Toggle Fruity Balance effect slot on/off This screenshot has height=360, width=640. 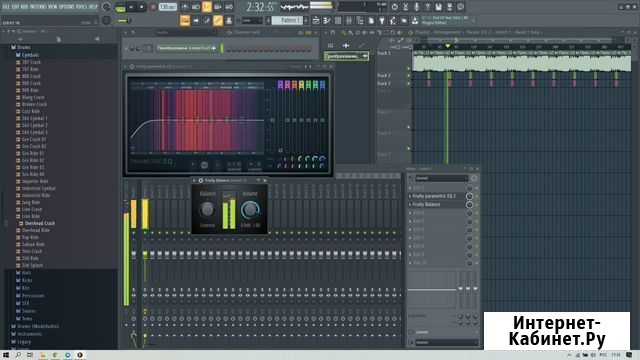pos(469,204)
